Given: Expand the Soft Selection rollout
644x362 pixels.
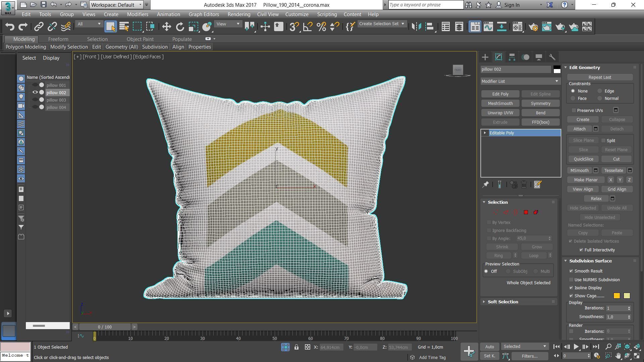Looking at the screenshot, I should click(502, 302).
